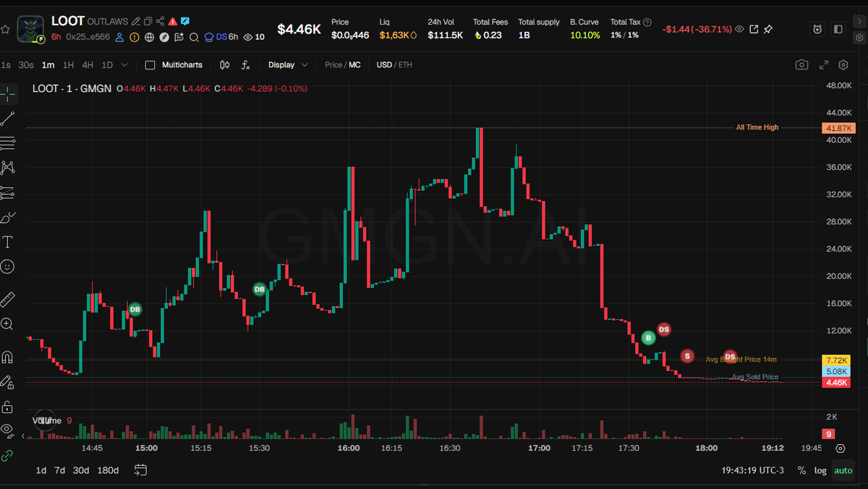The image size is (868, 489).
Task: Open the globe website icon
Action: pos(149,37)
